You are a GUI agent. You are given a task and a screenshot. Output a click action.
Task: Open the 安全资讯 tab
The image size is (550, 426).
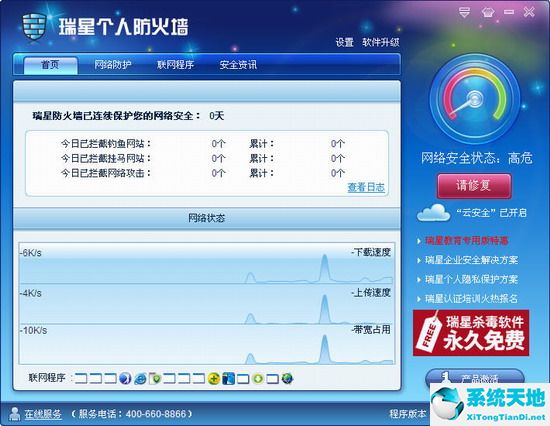point(238,65)
